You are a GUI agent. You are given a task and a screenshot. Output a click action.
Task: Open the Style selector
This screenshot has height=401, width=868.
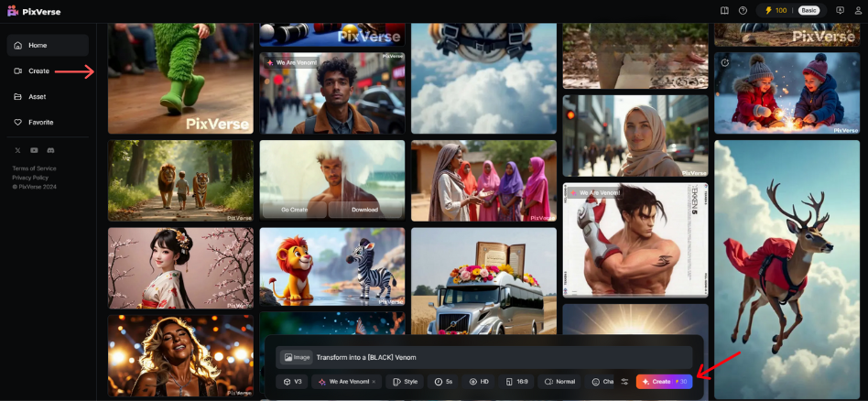pos(405,382)
